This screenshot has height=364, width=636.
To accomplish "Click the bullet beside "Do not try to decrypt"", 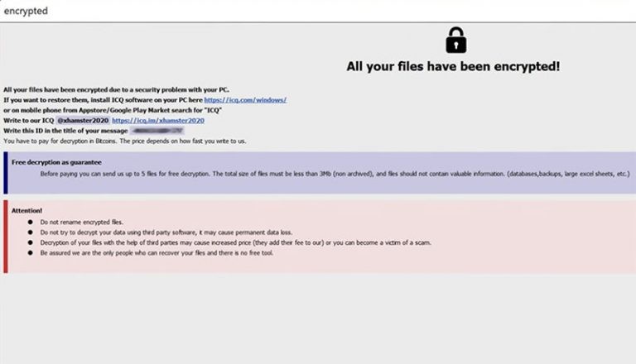I will pos(31,232).
